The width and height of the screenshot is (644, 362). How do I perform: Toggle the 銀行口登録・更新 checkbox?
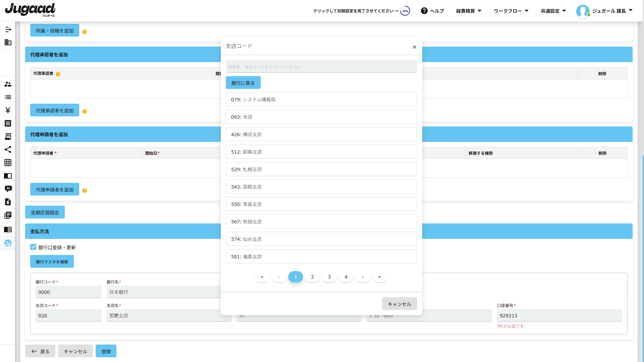[x=33, y=247]
